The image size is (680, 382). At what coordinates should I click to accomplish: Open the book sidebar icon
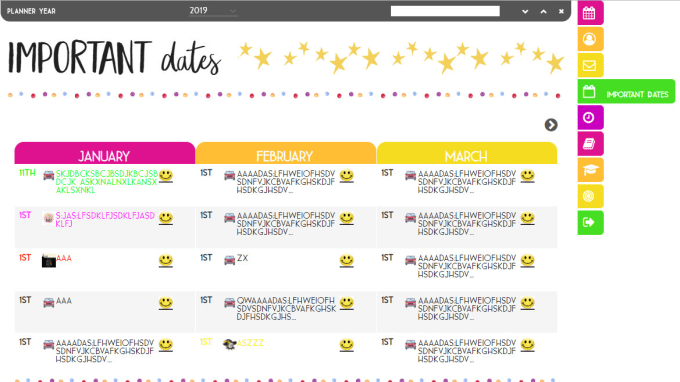tap(590, 144)
